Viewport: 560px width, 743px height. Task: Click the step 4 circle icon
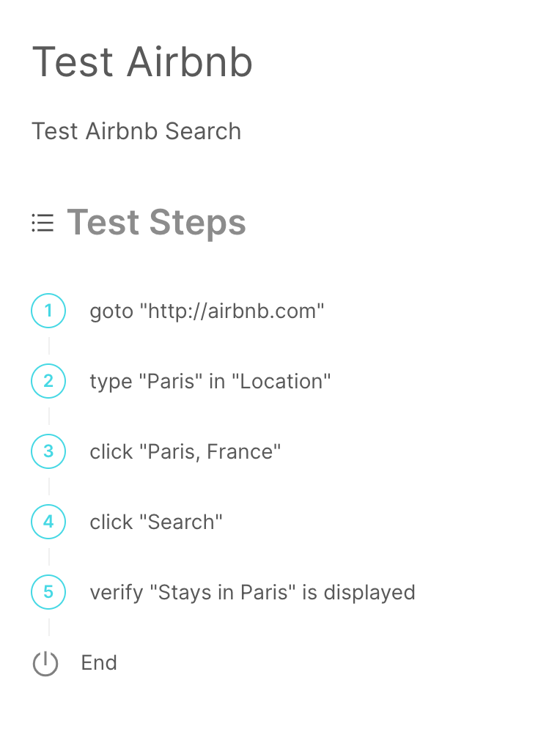click(48, 522)
